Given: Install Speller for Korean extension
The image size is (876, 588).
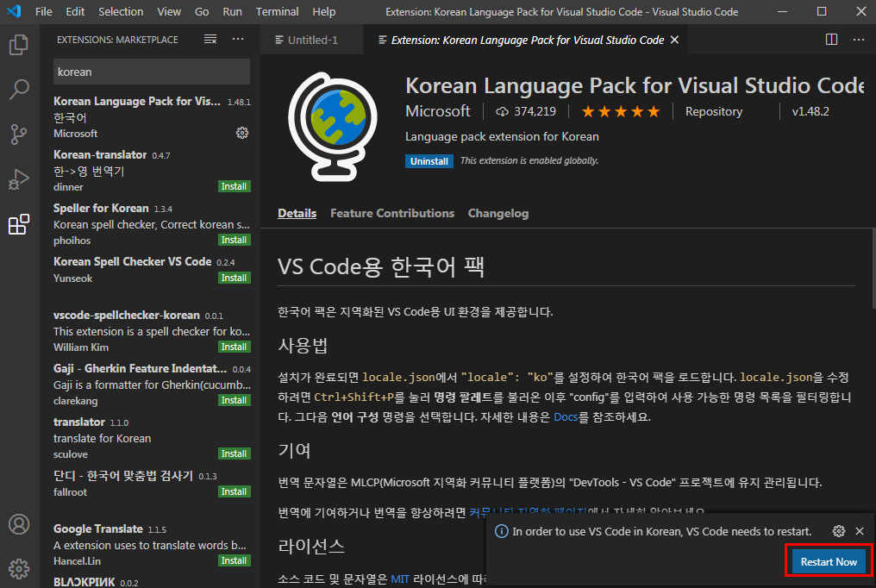Looking at the screenshot, I should [234, 240].
